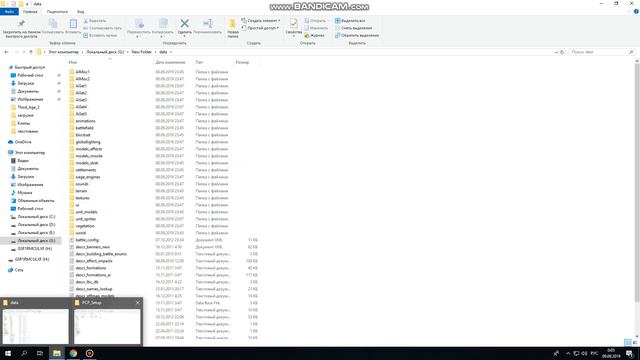
Task: Select Музыка under This PC
Action: 24,193
